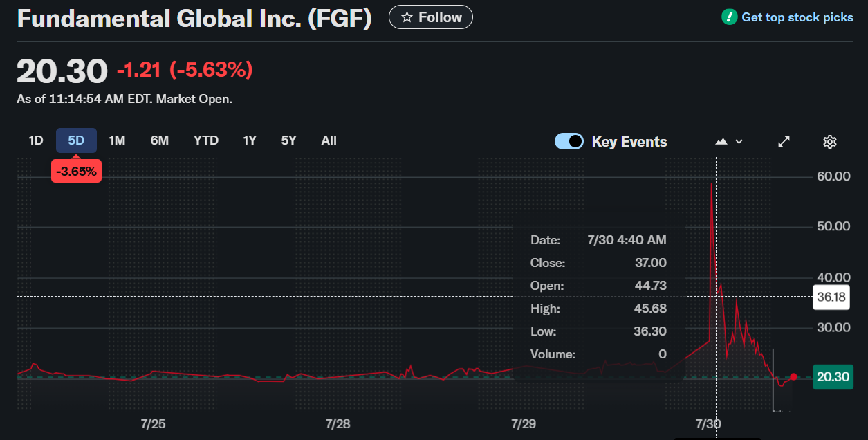Click the 60.00 y-axis label
This screenshot has width=868, height=440.
pyautogui.click(x=833, y=176)
